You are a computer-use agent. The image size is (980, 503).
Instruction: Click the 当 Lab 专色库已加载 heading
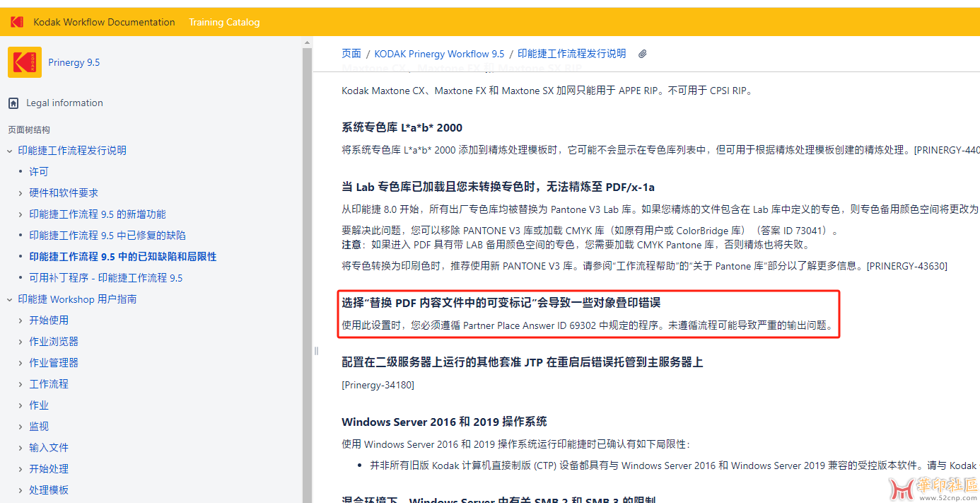pyautogui.click(x=498, y=187)
